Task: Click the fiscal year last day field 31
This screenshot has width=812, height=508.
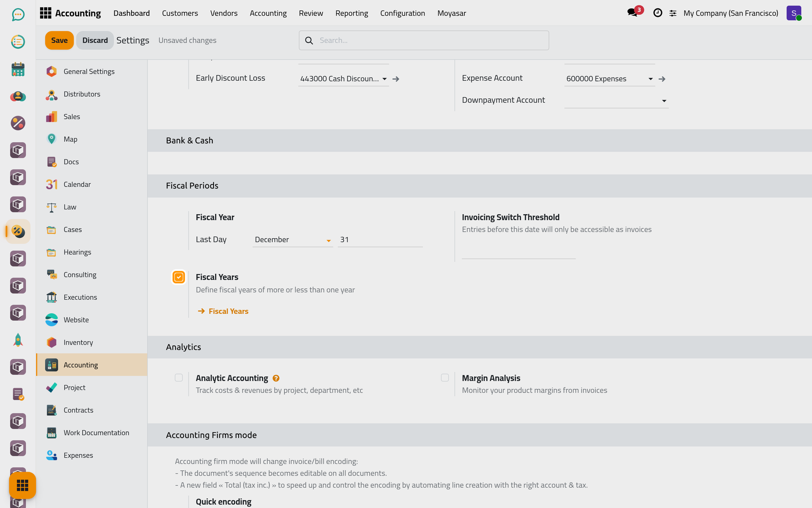Action: click(x=380, y=240)
